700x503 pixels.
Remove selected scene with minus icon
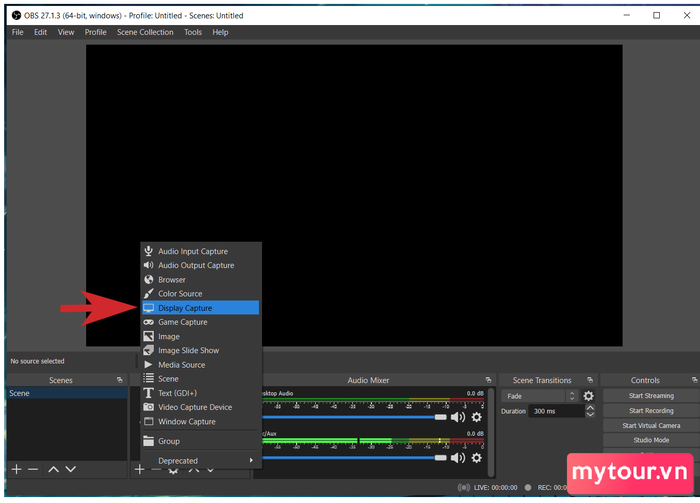pos(33,469)
